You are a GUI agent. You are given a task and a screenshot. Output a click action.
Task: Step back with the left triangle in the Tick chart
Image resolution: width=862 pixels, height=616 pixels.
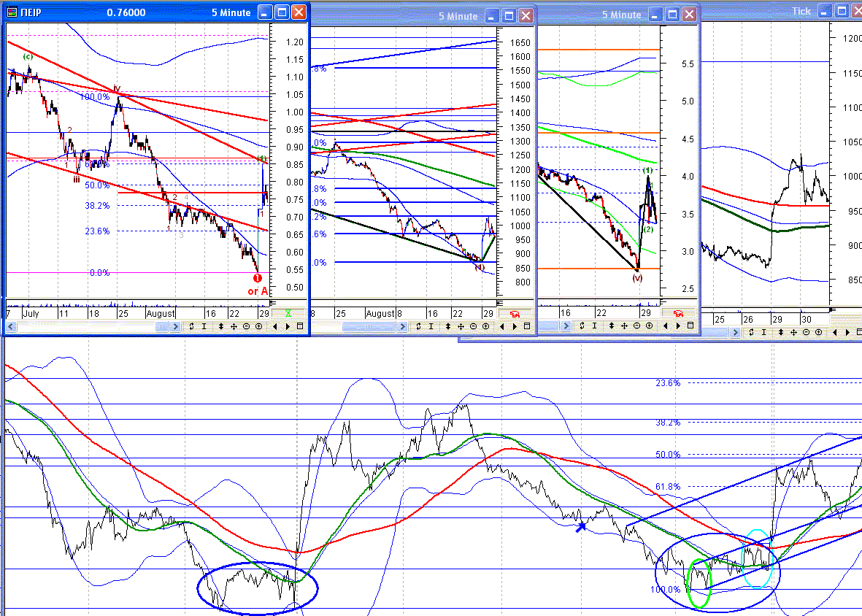tap(835, 333)
